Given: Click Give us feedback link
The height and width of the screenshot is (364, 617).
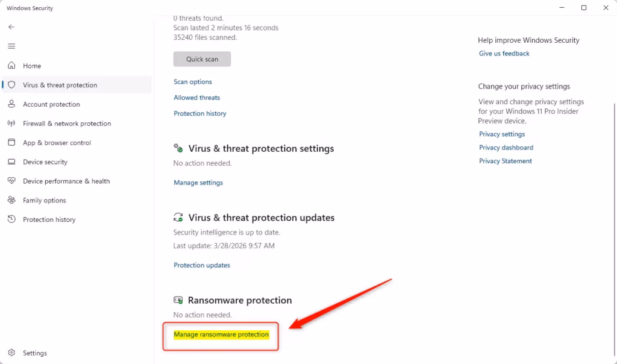Looking at the screenshot, I should coord(504,54).
